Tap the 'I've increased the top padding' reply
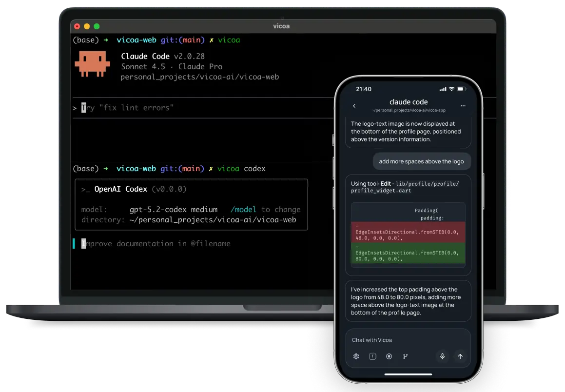The image size is (565, 392). pyautogui.click(x=408, y=301)
